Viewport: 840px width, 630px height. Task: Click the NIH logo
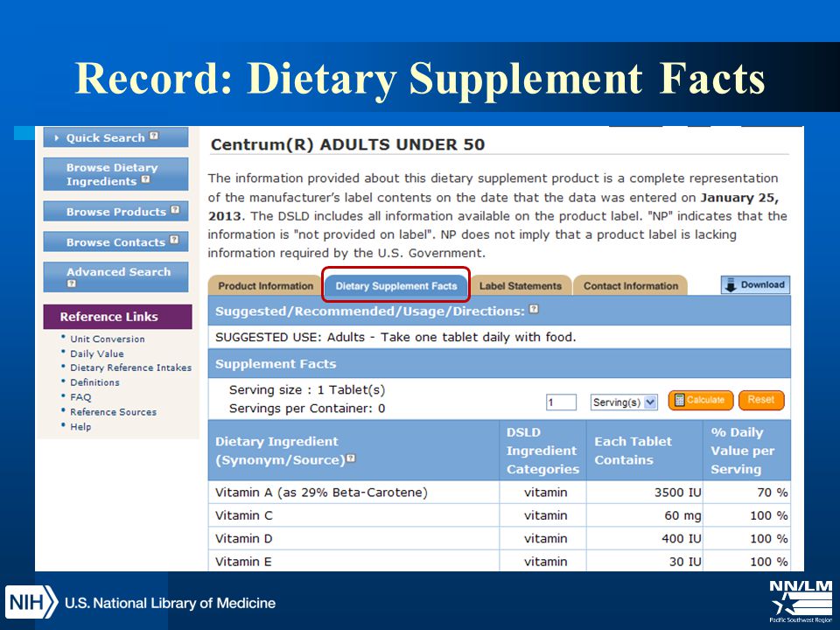pyautogui.click(x=31, y=602)
